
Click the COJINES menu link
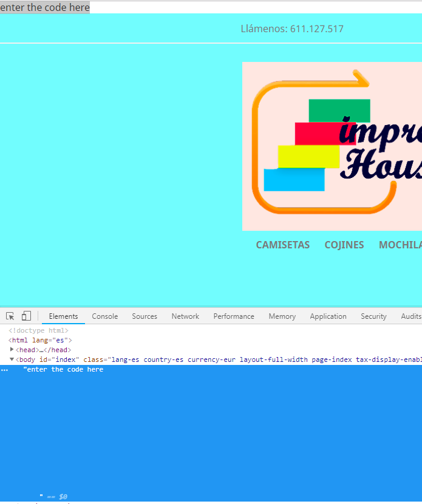(344, 245)
